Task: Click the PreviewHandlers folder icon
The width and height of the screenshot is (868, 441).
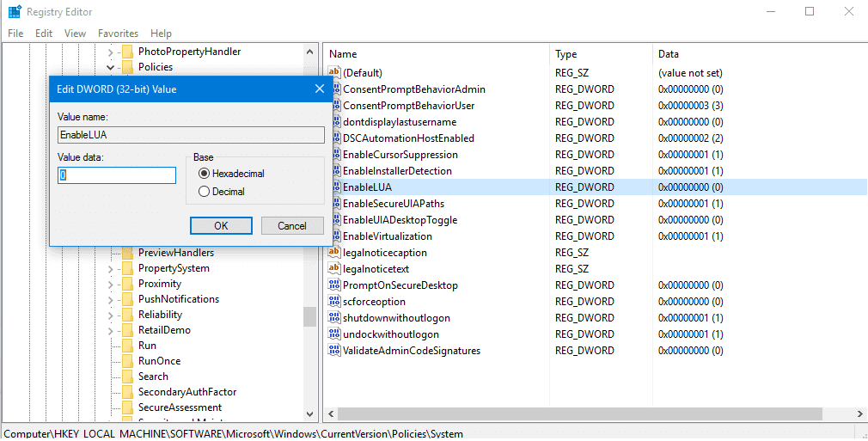Action: pos(128,253)
